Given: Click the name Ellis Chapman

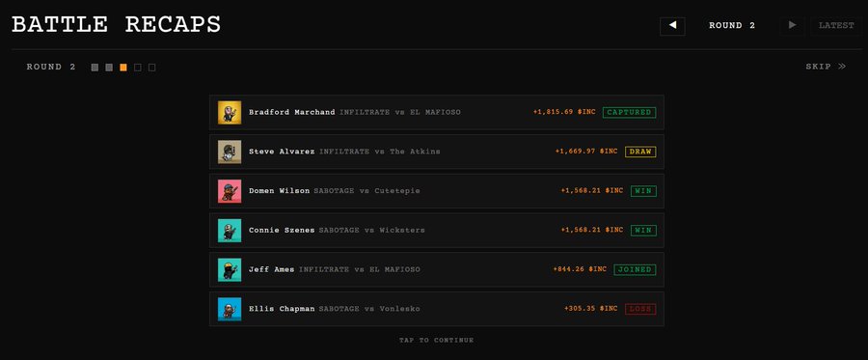Looking at the screenshot, I should click(282, 309).
